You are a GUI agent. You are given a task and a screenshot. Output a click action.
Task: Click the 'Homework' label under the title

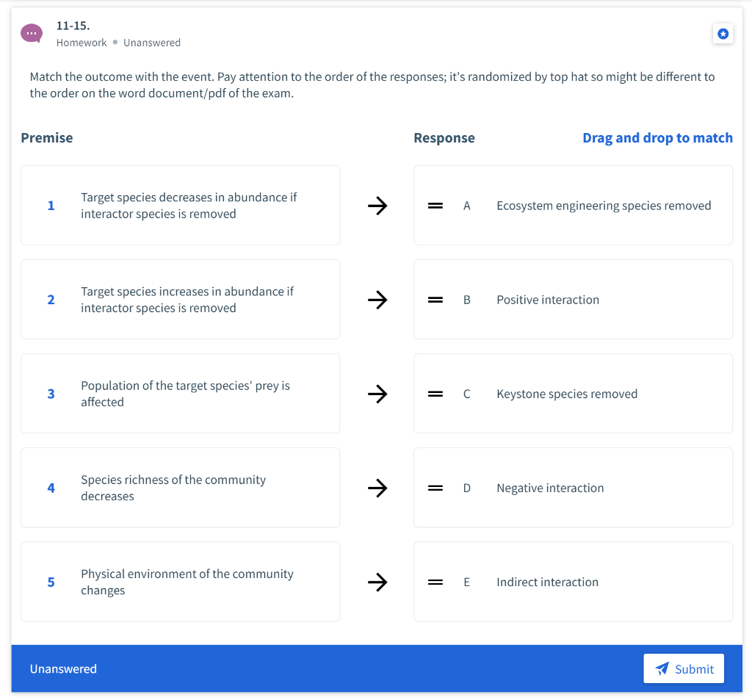82,43
